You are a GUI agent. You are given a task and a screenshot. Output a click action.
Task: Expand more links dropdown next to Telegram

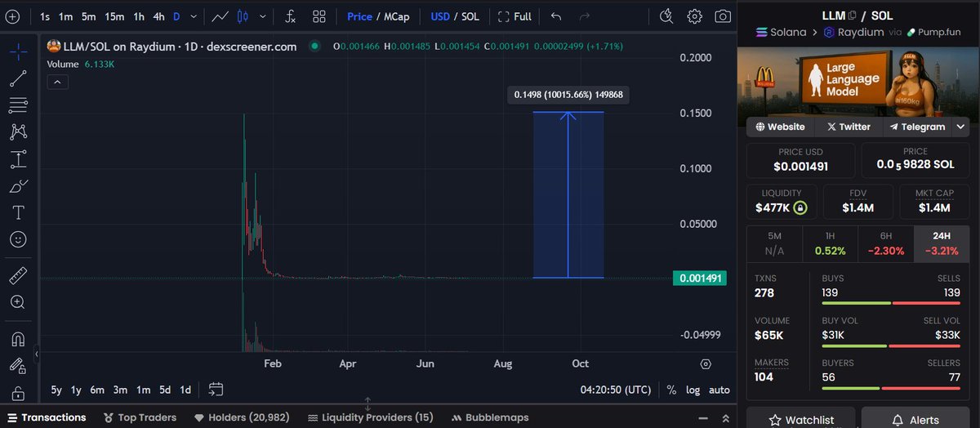click(x=960, y=127)
